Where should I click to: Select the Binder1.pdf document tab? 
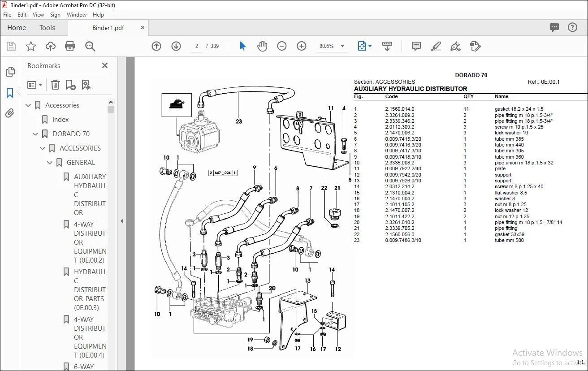pyautogui.click(x=108, y=28)
